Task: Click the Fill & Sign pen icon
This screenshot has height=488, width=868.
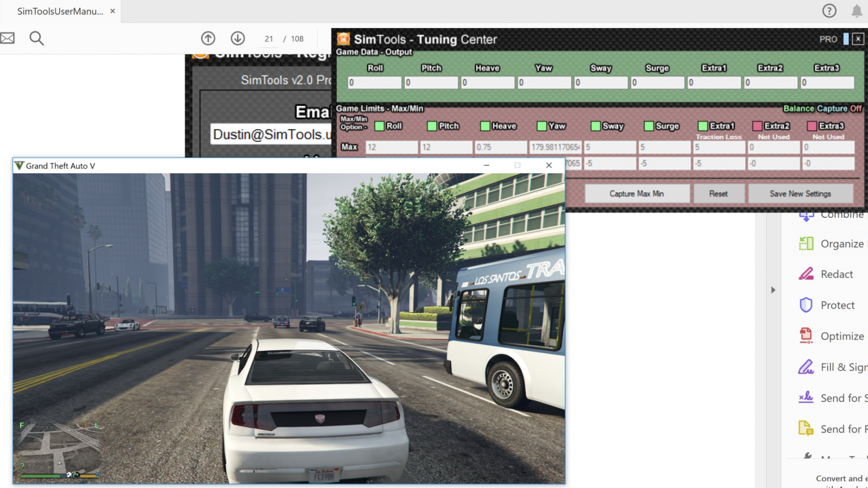Action: [806, 367]
